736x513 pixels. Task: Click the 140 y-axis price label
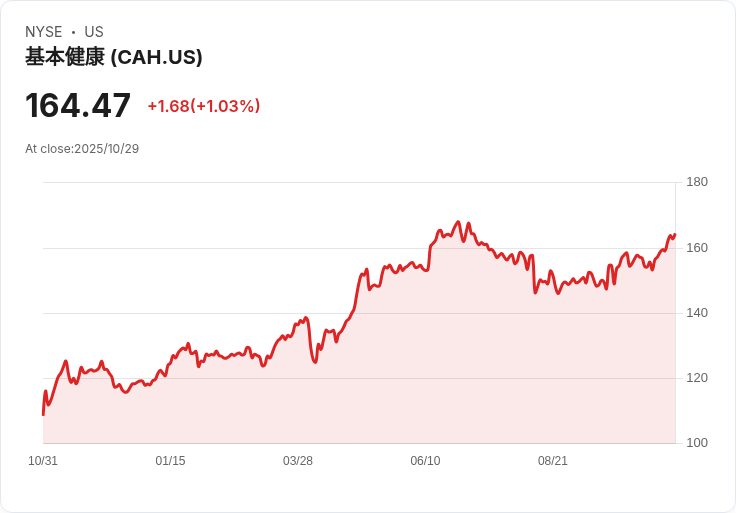coord(697,313)
